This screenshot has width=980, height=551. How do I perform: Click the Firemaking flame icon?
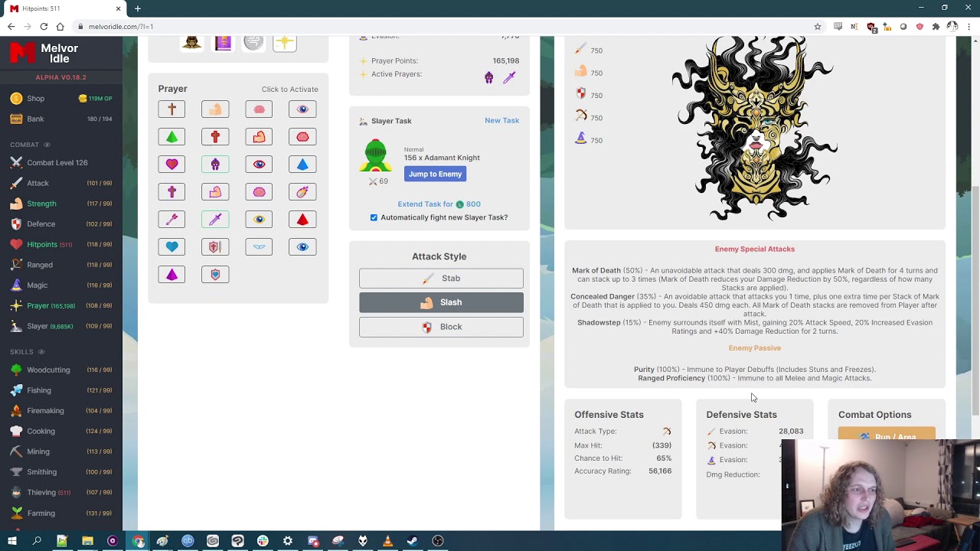16,411
